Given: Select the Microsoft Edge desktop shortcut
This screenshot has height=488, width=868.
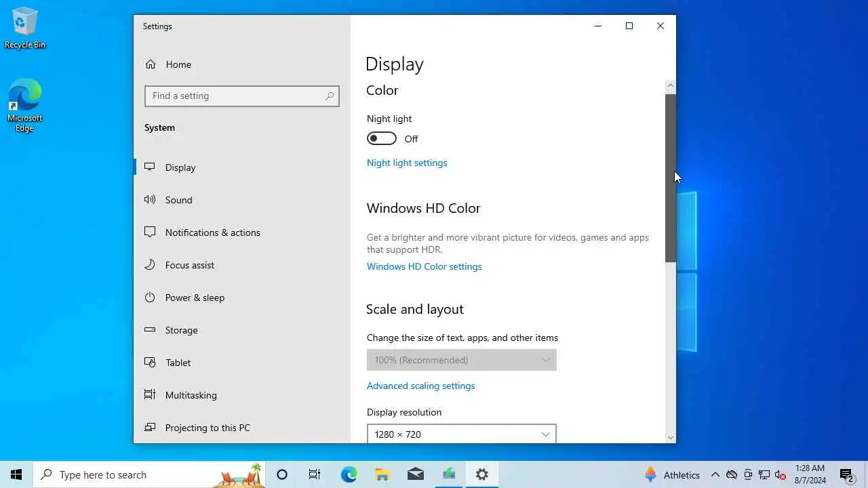Looking at the screenshot, I should pos(24,105).
